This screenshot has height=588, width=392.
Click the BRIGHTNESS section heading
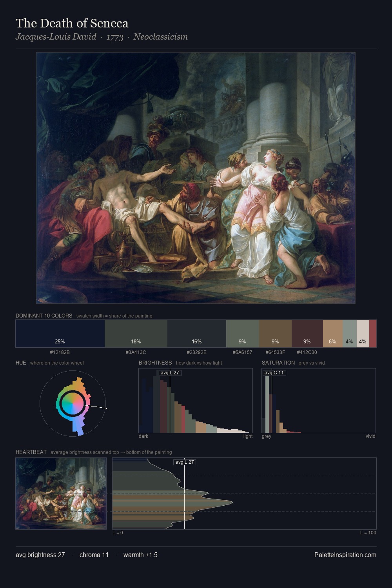tap(155, 363)
